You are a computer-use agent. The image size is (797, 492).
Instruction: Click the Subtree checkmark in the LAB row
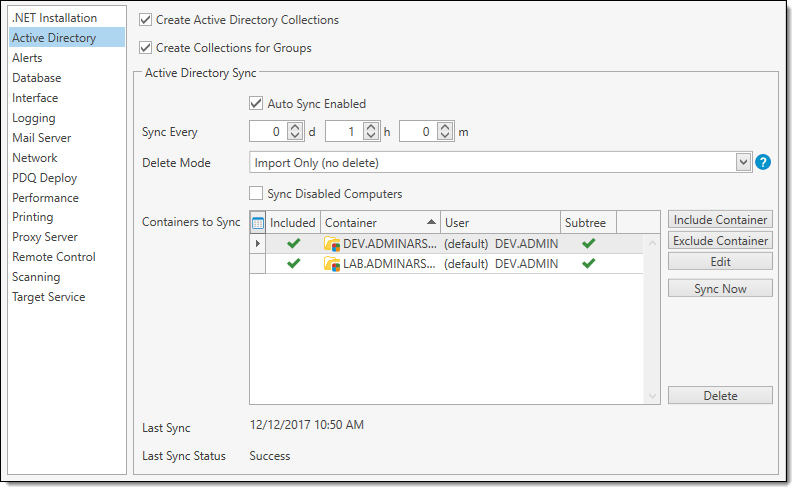[589, 264]
